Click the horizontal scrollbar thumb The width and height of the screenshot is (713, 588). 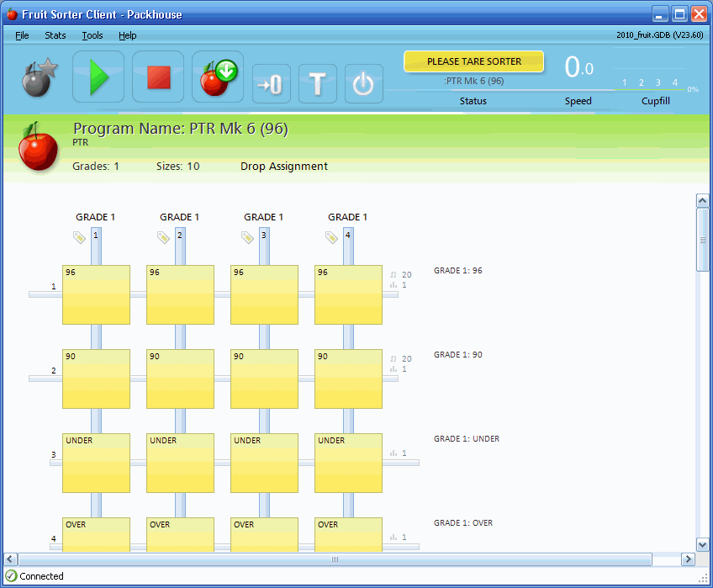tap(335, 559)
